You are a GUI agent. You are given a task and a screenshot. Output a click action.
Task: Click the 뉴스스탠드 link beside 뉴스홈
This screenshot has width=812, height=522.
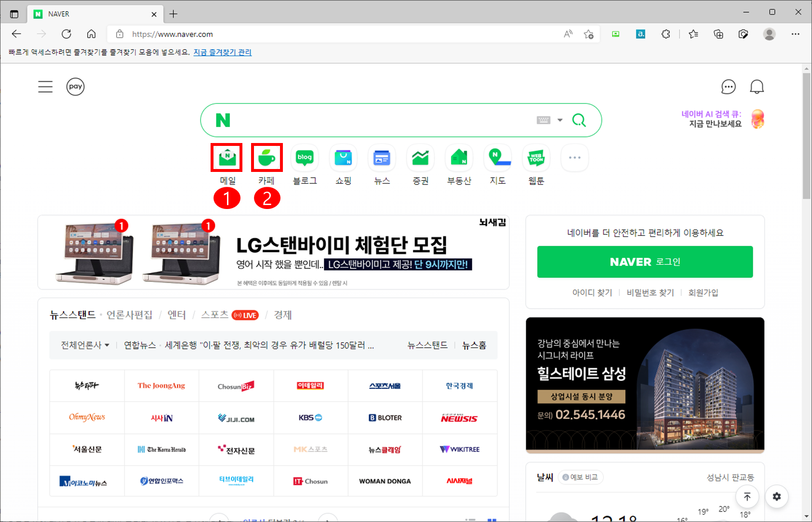point(427,345)
